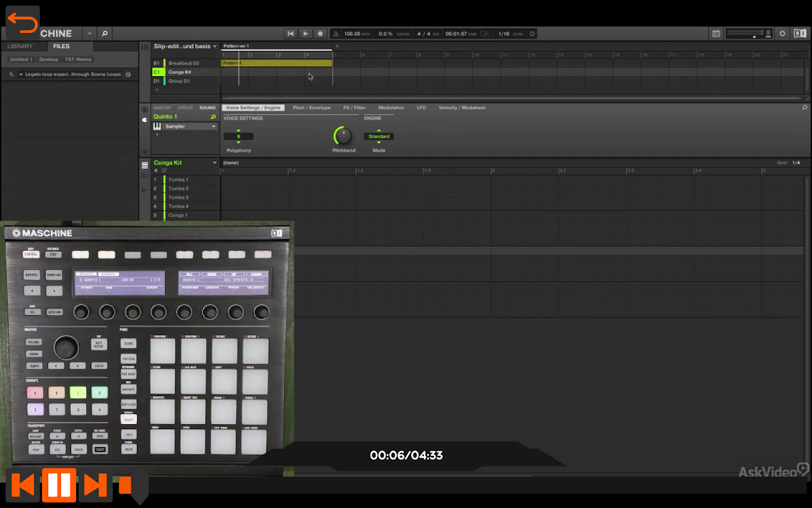The image size is (812, 508).
Task: Open the browser search magnifier icon
Action: click(105, 34)
